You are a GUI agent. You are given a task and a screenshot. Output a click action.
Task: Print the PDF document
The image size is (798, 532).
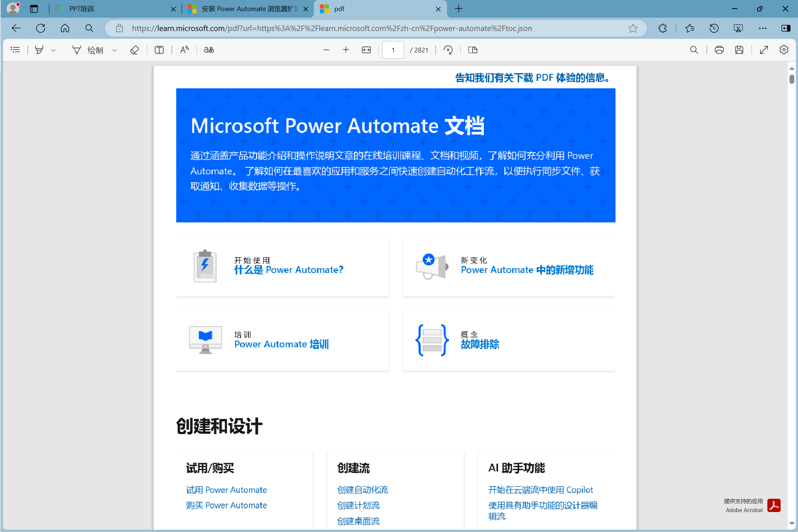pos(719,50)
